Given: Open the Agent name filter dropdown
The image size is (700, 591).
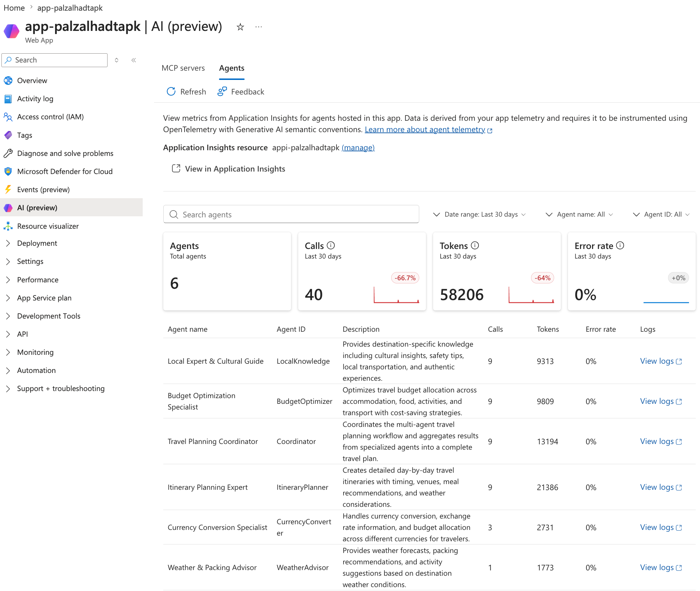Looking at the screenshot, I should click(x=579, y=215).
